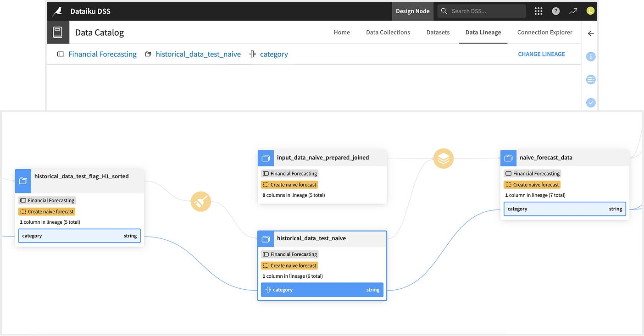Viewport: 644px width, 336px height.
Task: Open historical_data_test_naive breadcrumb link
Action: click(198, 54)
